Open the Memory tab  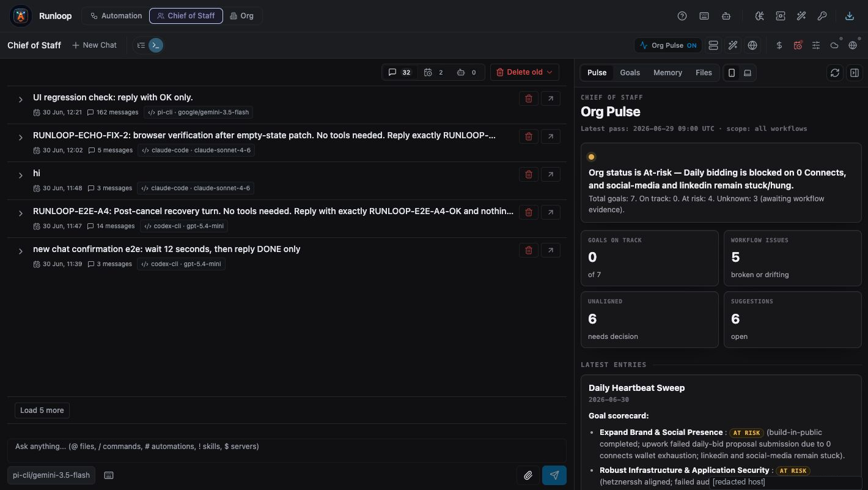tap(668, 73)
